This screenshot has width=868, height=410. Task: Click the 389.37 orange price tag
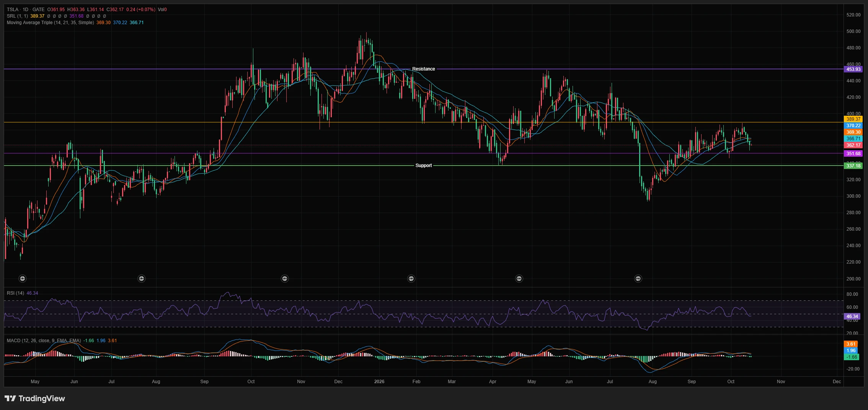[x=853, y=119]
